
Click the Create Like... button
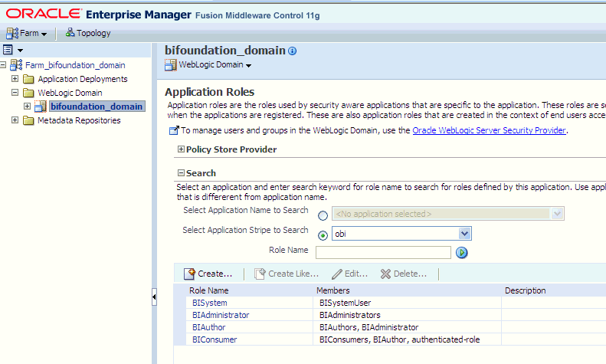pyautogui.click(x=287, y=274)
